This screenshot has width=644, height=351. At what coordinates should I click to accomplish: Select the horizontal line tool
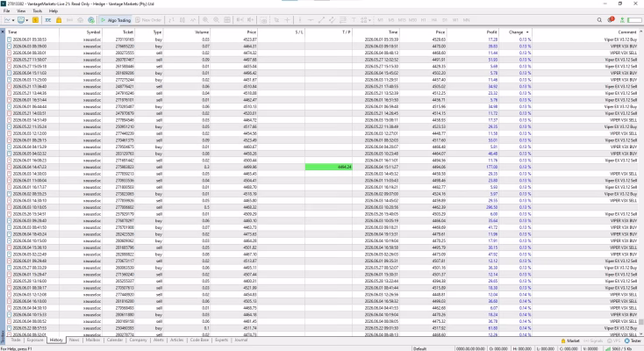(311, 19)
